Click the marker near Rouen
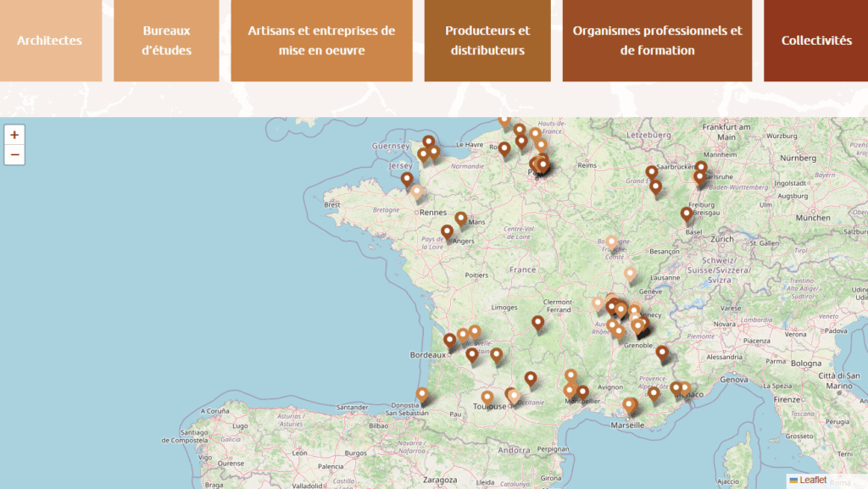The width and height of the screenshot is (868, 489). click(504, 149)
